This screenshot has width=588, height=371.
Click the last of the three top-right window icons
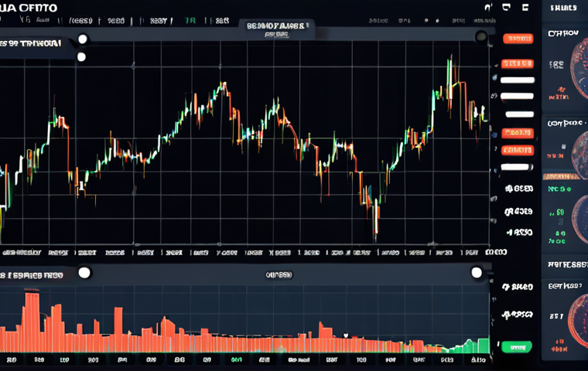pos(525,7)
